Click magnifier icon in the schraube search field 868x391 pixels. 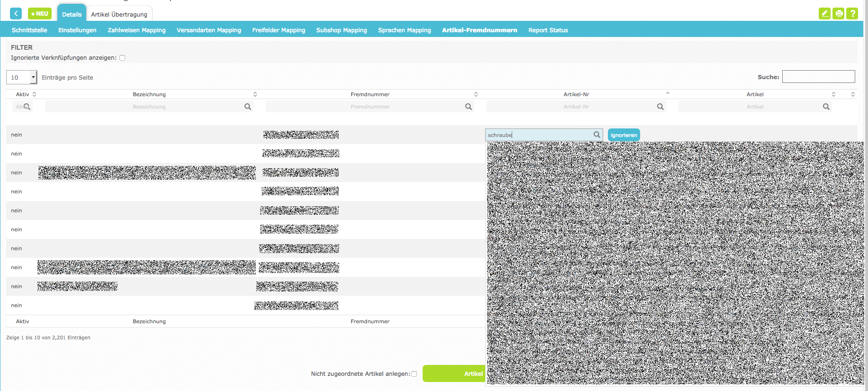pos(597,135)
